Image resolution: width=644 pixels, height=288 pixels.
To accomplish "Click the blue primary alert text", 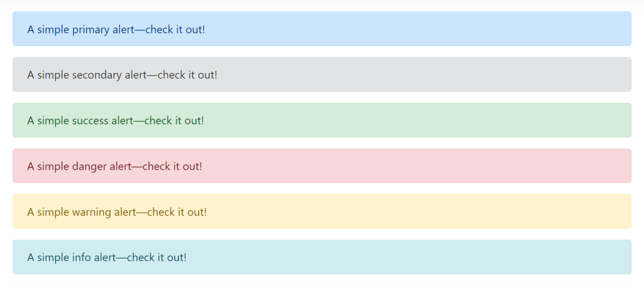I will click(x=116, y=30).
